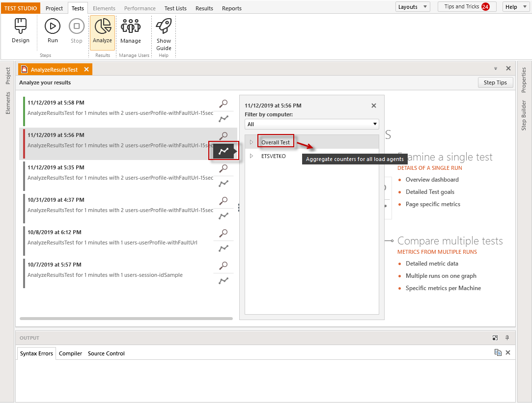Image resolution: width=532 pixels, height=403 pixels.
Task: Open the Step Builder side panel
Action: pos(524,115)
